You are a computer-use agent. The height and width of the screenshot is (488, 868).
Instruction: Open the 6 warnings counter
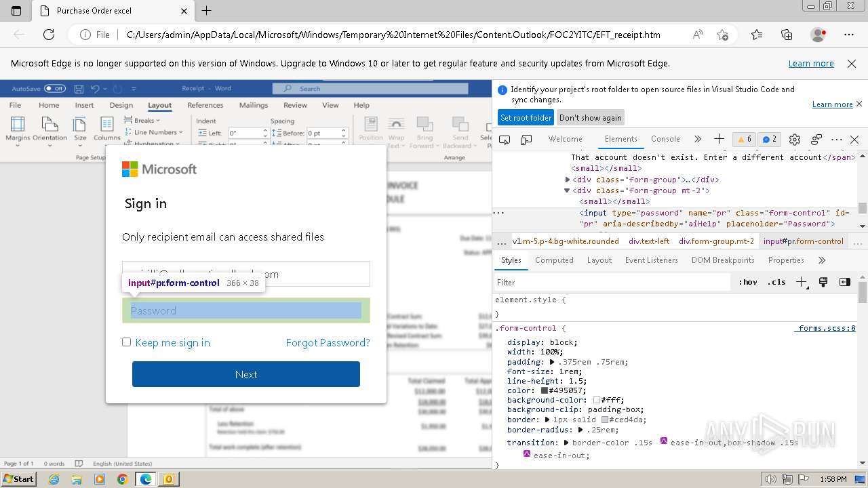pos(744,139)
